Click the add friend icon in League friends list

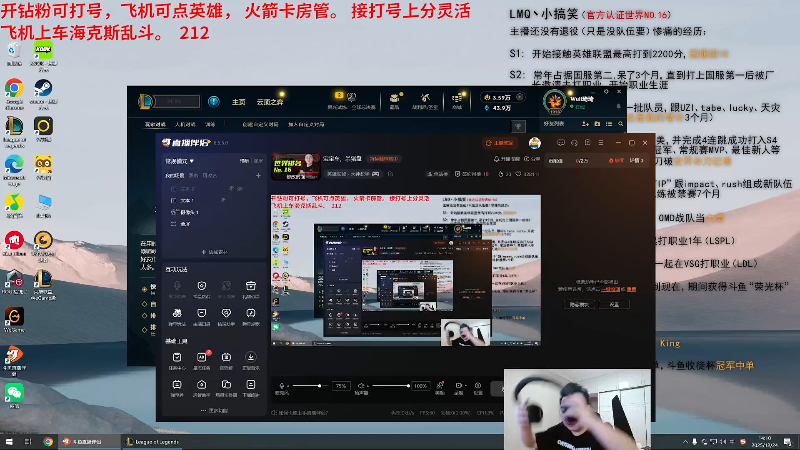click(x=585, y=124)
